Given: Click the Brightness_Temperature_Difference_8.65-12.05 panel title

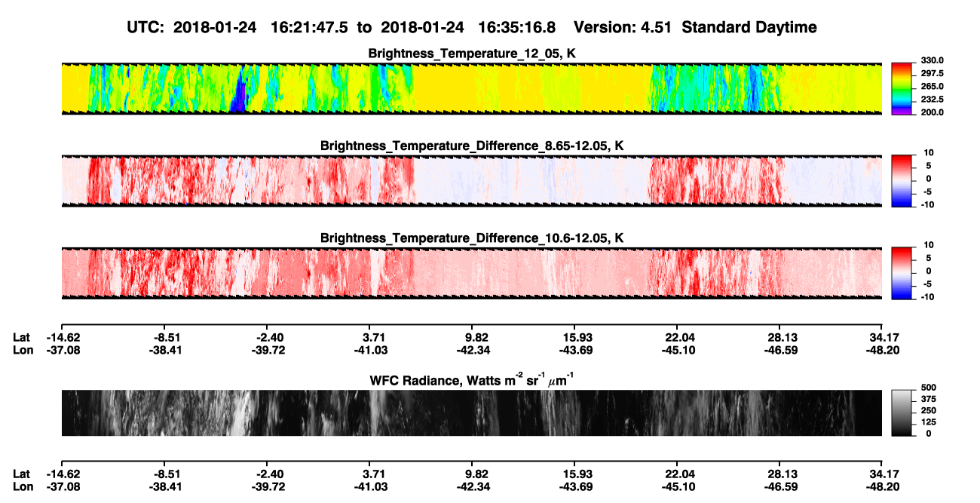Looking at the screenshot, I should (472, 146).
